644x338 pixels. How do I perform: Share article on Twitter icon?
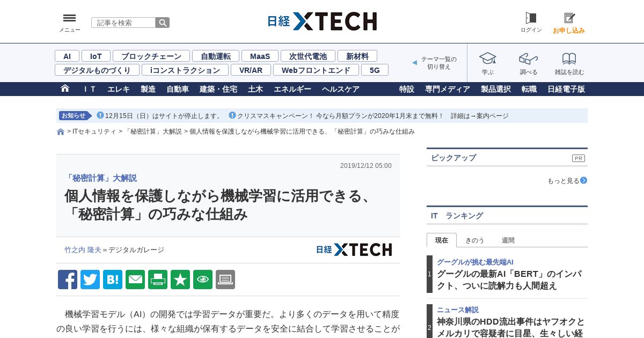pos(90,280)
